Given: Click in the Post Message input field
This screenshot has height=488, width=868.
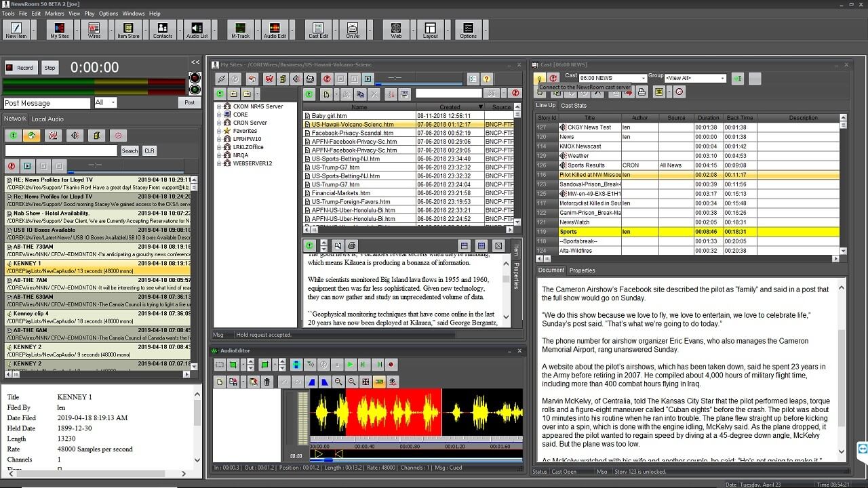Looking at the screenshot, I should pos(47,103).
